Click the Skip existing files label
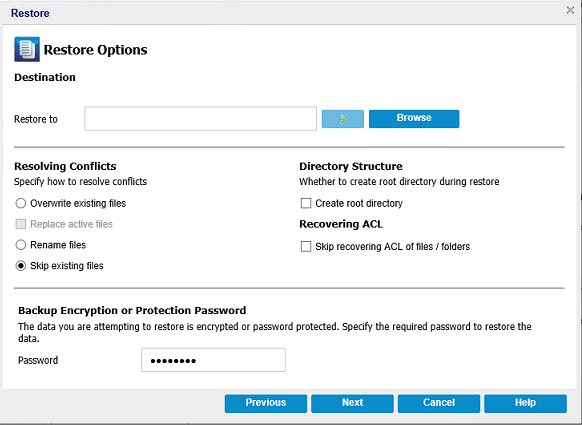 point(67,266)
